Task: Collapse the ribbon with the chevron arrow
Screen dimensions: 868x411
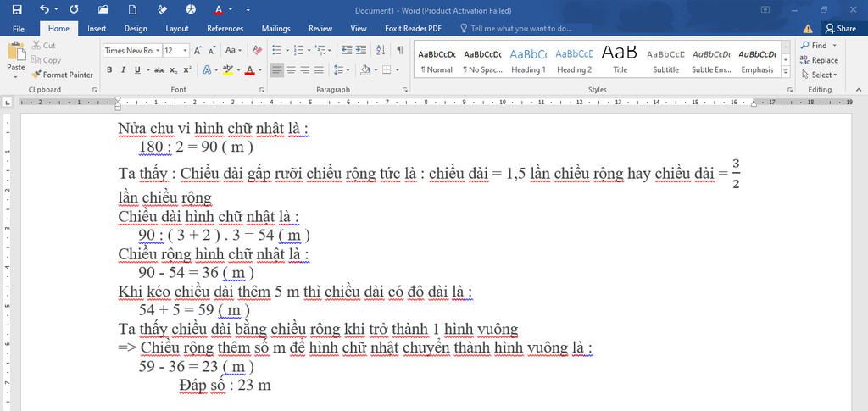Action: [x=859, y=90]
